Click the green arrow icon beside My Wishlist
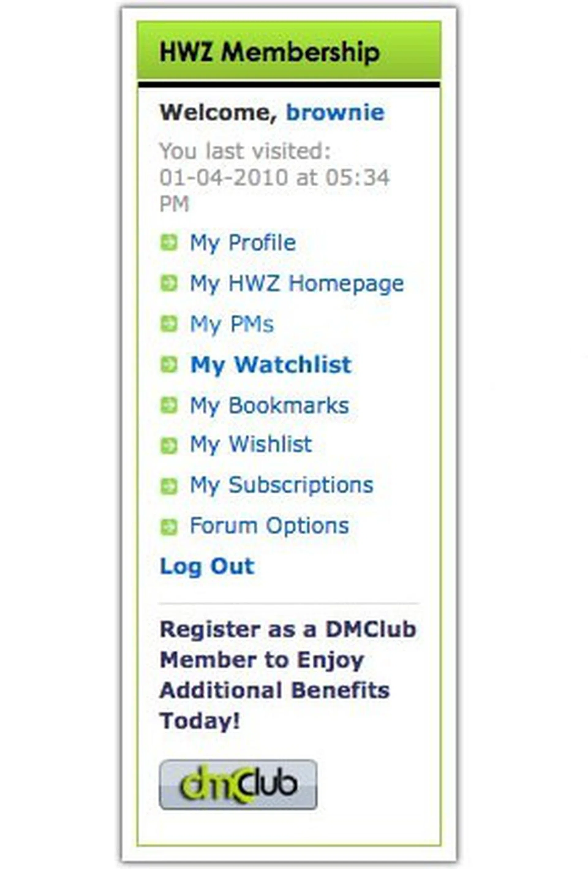This screenshot has height=869, width=588. [168, 445]
